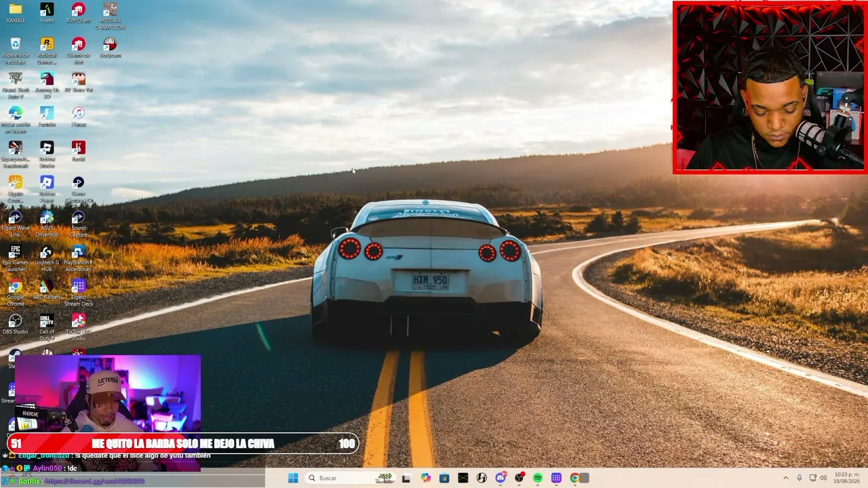The width and height of the screenshot is (868, 488).
Task: Select the Call of Duty desktop icon
Action: click(47, 327)
